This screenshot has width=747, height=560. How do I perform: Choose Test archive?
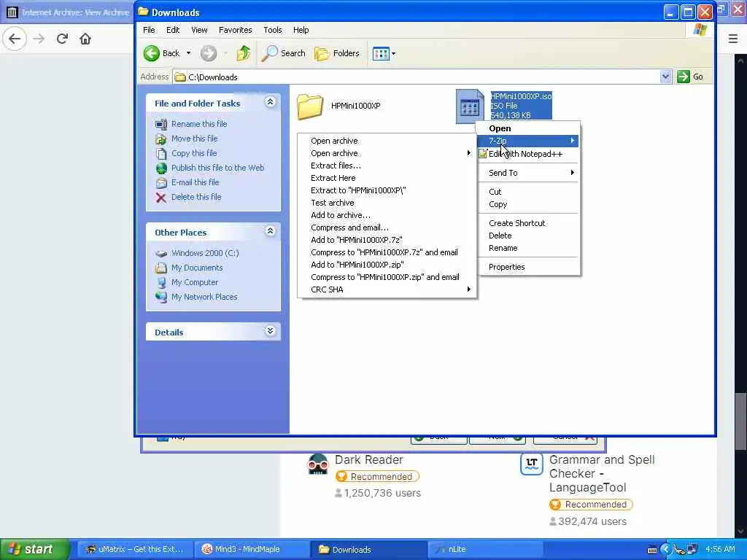coord(387,203)
